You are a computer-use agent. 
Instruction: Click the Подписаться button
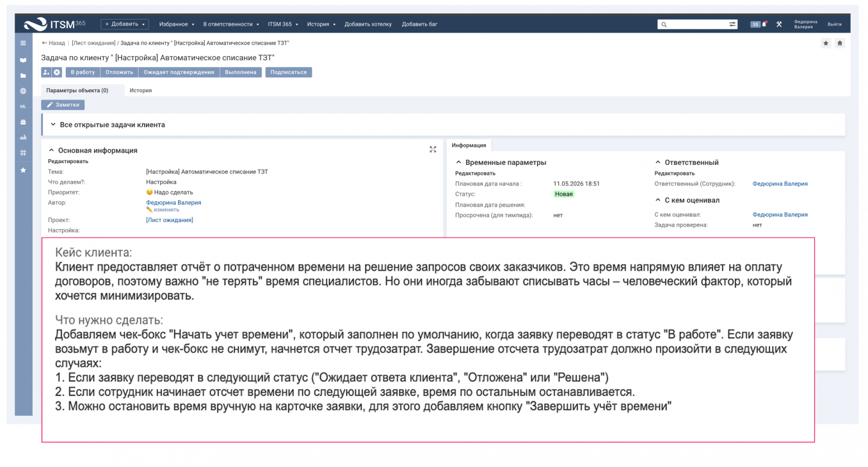click(288, 72)
